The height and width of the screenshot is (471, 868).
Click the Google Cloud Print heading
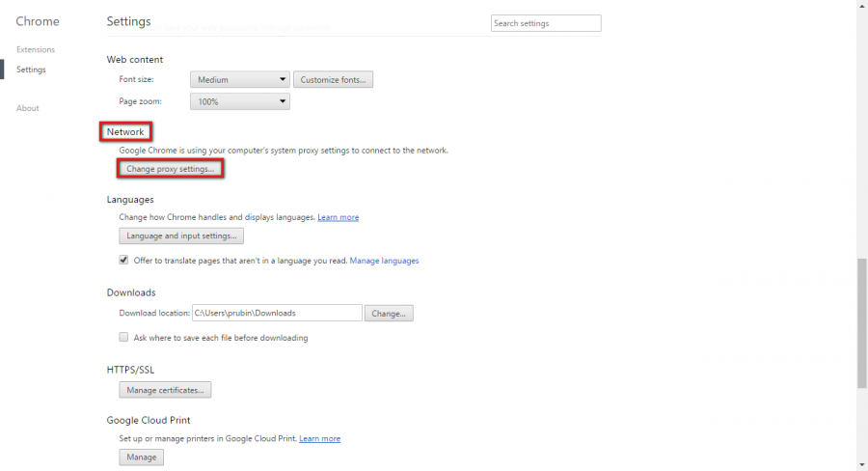click(149, 420)
